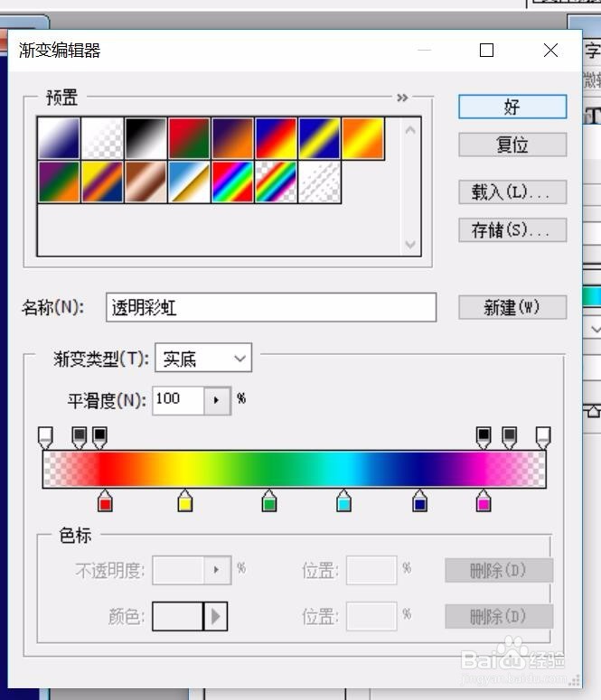Choose the yellow-violet-orange-blue gradient preset
Viewport: 601px width, 700px height.
102,182
